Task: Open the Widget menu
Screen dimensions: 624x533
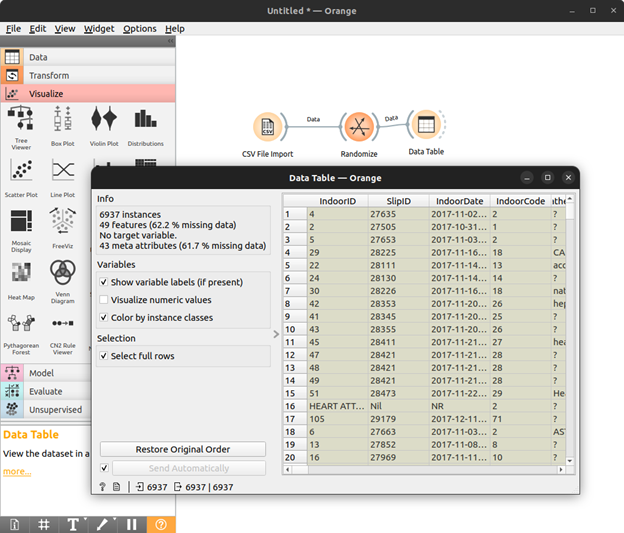Action: pos(99,29)
